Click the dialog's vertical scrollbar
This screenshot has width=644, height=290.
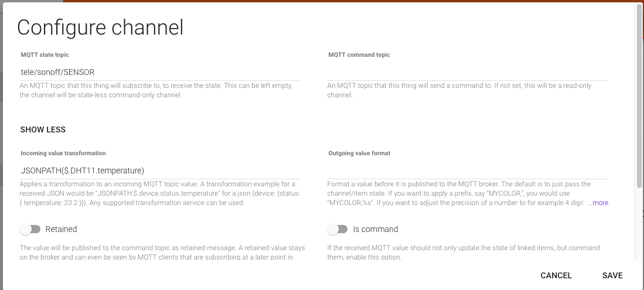pyautogui.click(x=638, y=94)
